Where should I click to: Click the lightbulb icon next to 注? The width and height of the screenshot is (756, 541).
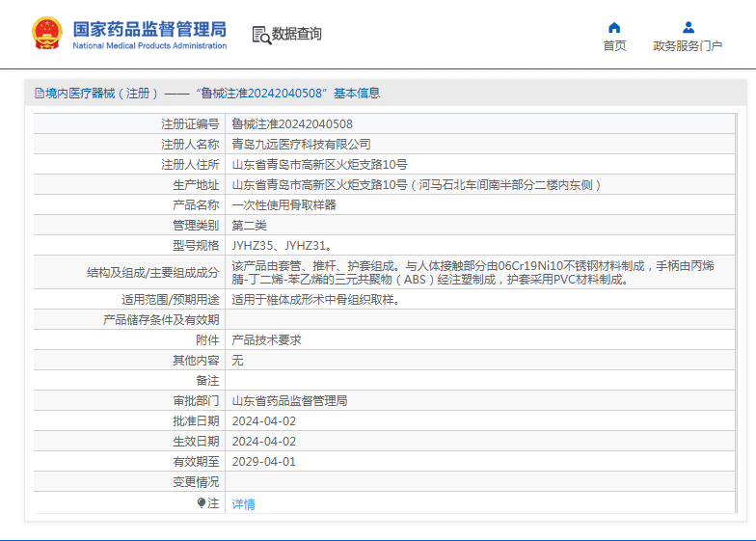click(x=202, y=502)
